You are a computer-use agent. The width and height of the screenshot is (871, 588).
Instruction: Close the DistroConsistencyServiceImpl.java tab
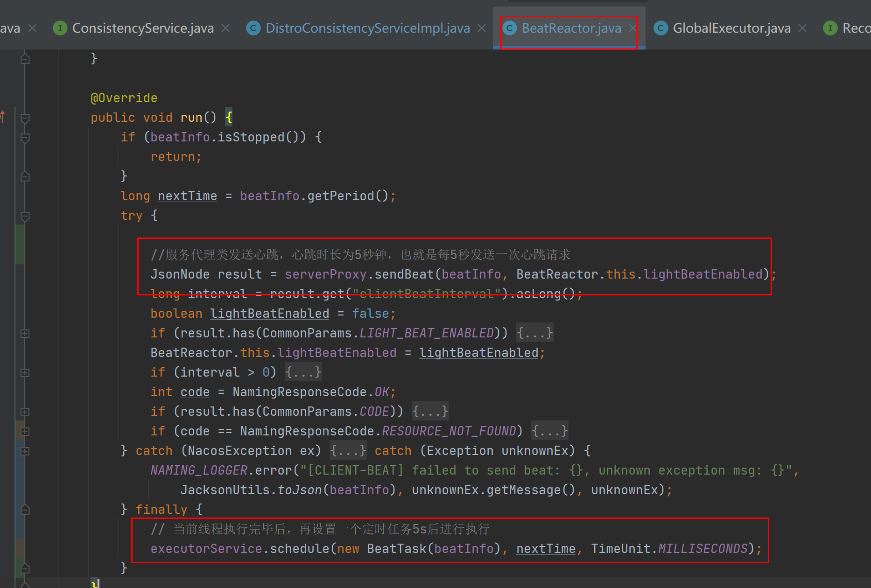coord(482,28)
